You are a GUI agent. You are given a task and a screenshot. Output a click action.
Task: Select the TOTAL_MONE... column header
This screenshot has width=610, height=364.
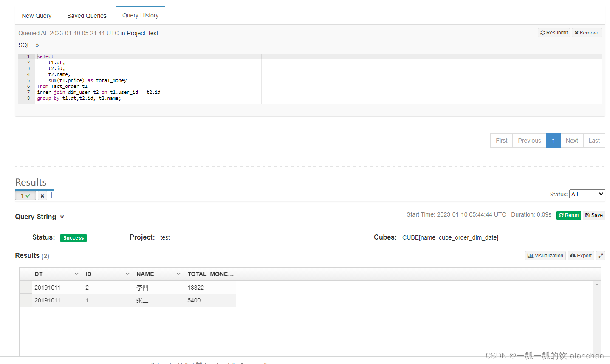click(x=211, y=274)
